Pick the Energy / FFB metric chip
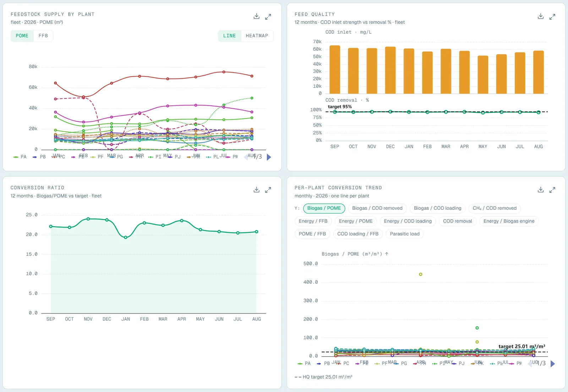Screen dimensions: 568x392 (x=313, y=221)
